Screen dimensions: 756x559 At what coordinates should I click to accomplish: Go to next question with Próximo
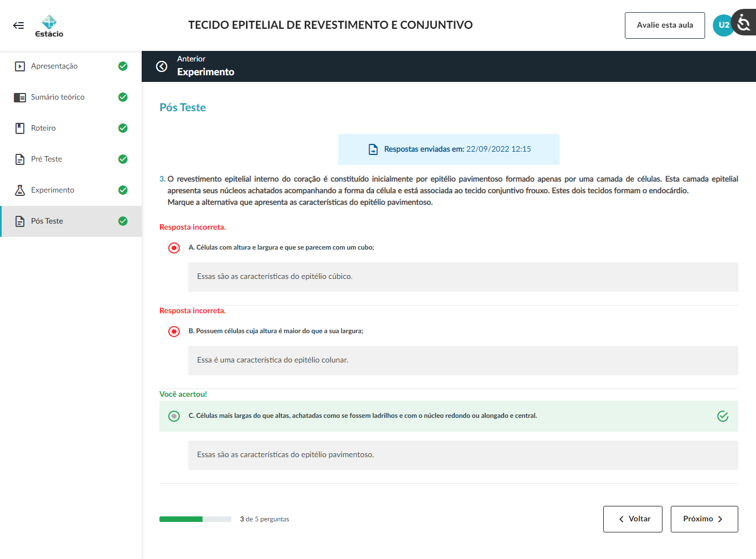[704, 519]
